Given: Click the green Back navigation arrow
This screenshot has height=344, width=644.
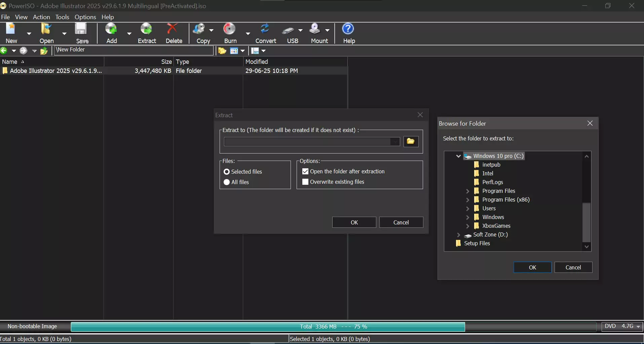Looking at the screenshot, I should [4, 51].
